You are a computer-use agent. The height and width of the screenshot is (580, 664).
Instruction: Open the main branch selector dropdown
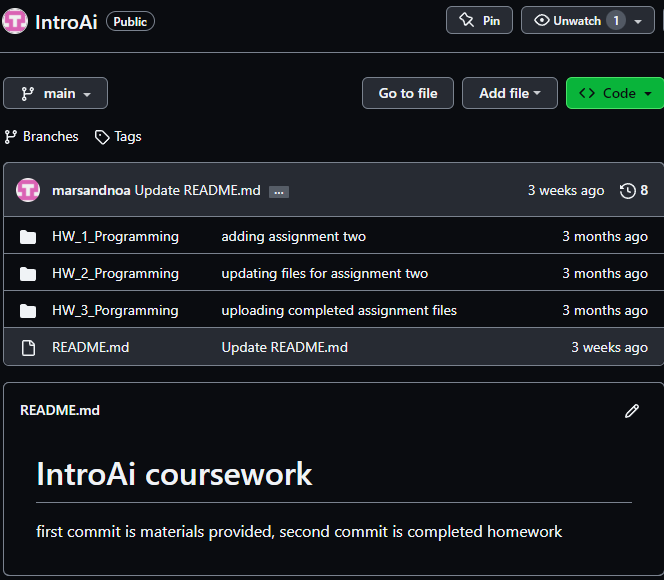coord(56,93)
